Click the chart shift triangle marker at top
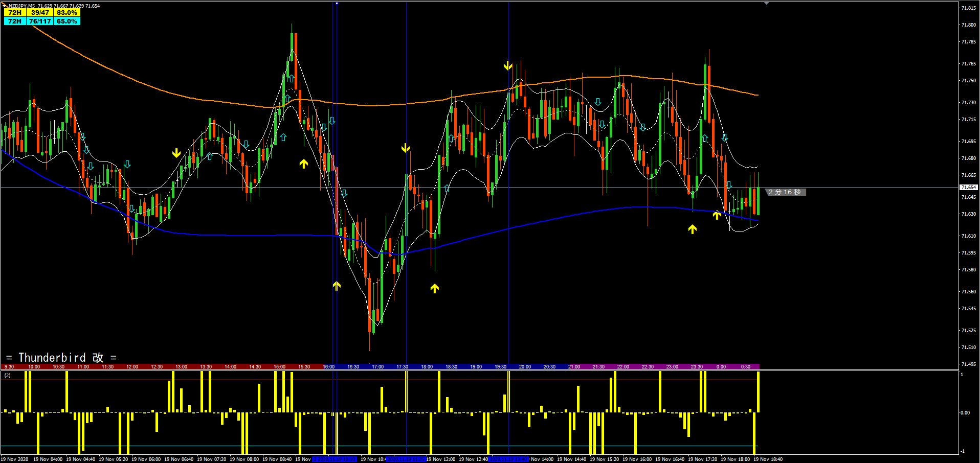 766,4
